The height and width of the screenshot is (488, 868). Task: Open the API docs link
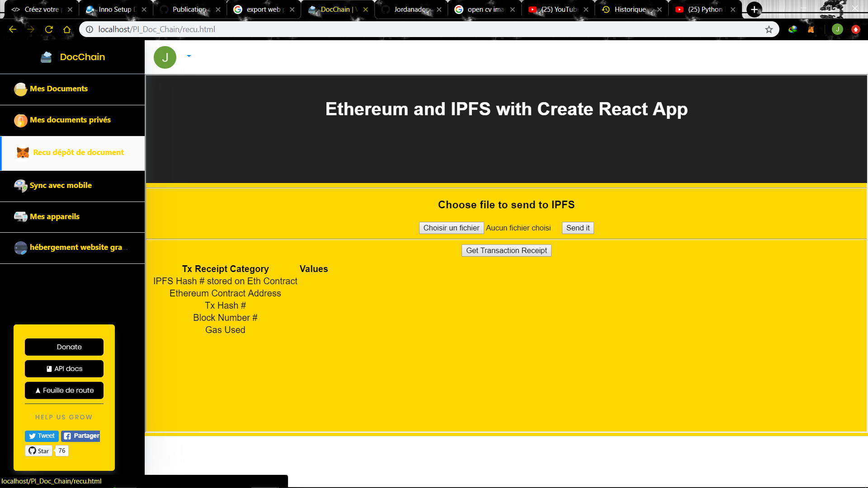coord(64,369)
